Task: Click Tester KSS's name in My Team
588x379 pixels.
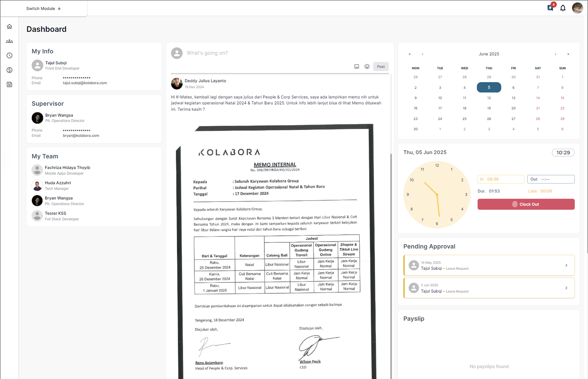Action: [x=55, y=213]
